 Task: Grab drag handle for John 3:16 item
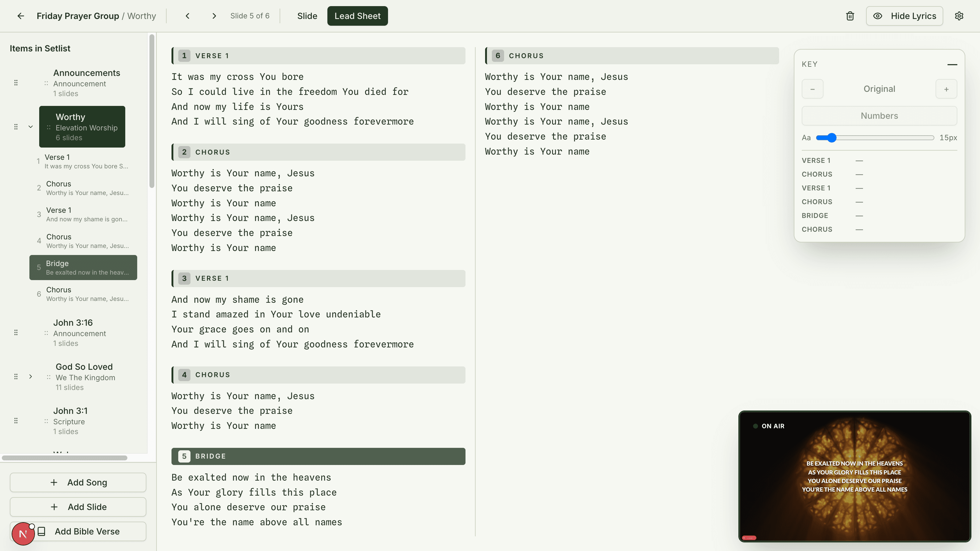tap(16, 333)
